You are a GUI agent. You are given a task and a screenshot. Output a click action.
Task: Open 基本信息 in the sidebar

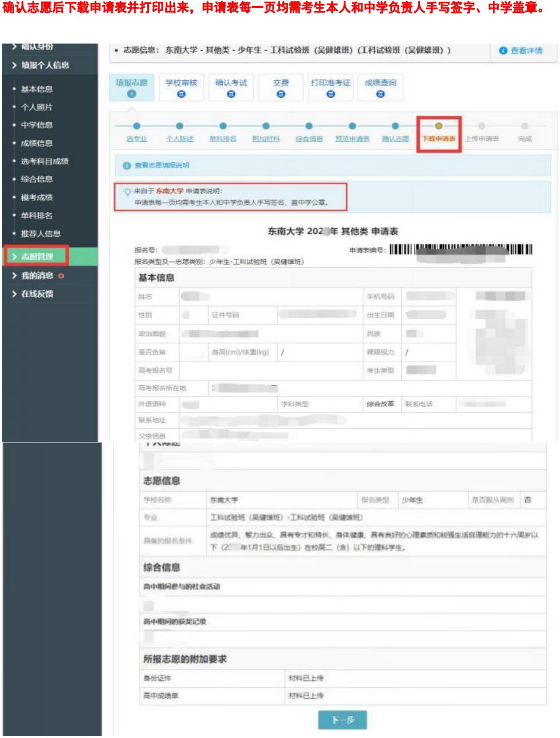click(x=37, y=89)
